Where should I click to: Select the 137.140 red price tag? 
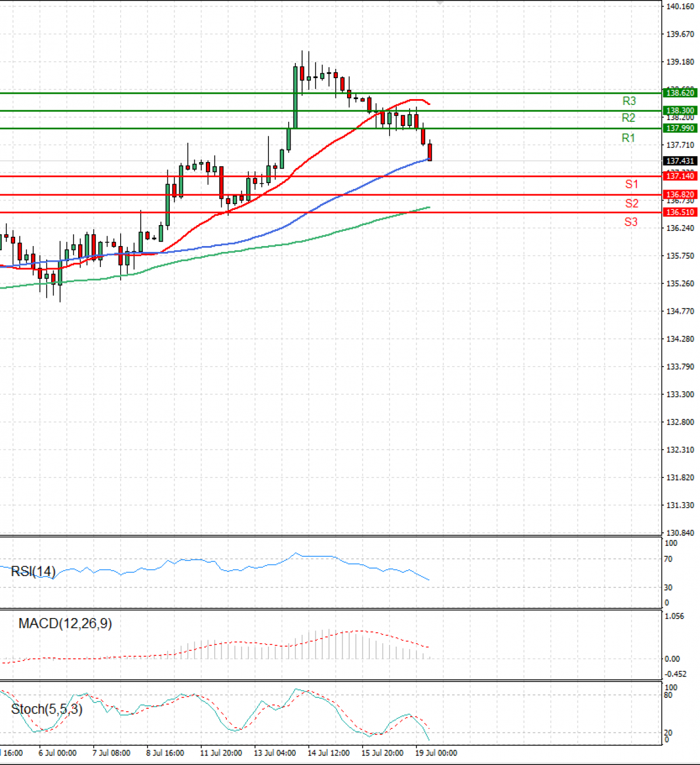tap(680, 176)
